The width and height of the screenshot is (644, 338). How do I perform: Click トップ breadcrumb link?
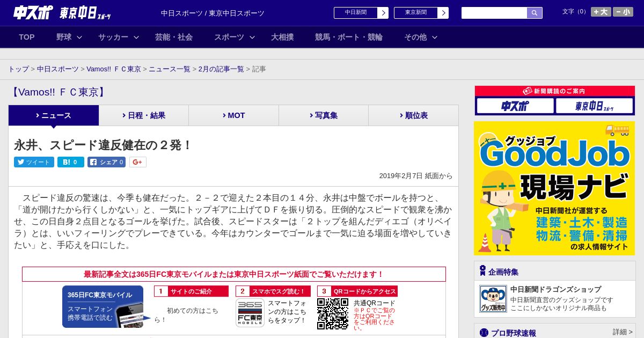[x=18, y=69]
